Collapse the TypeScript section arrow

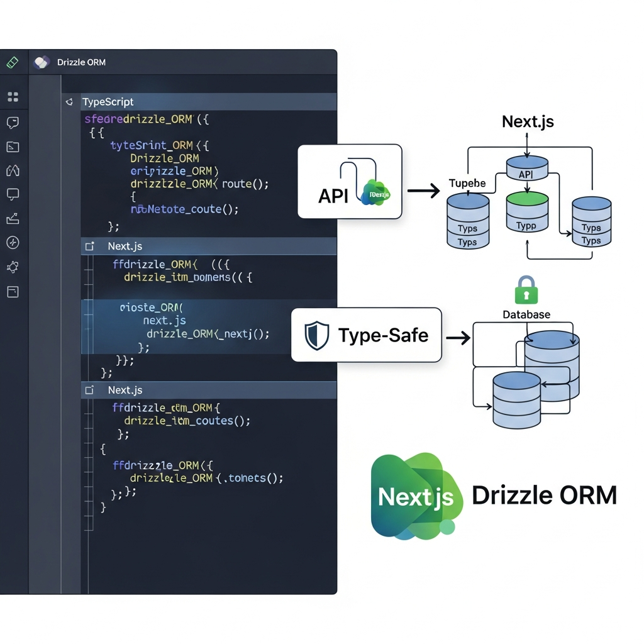69,102
